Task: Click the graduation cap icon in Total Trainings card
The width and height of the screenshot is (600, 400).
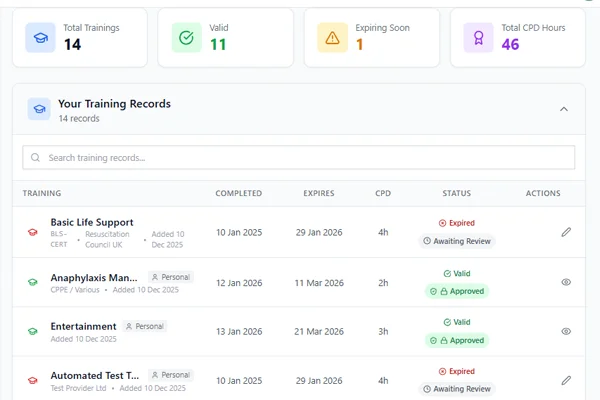Action: (41, 38)
